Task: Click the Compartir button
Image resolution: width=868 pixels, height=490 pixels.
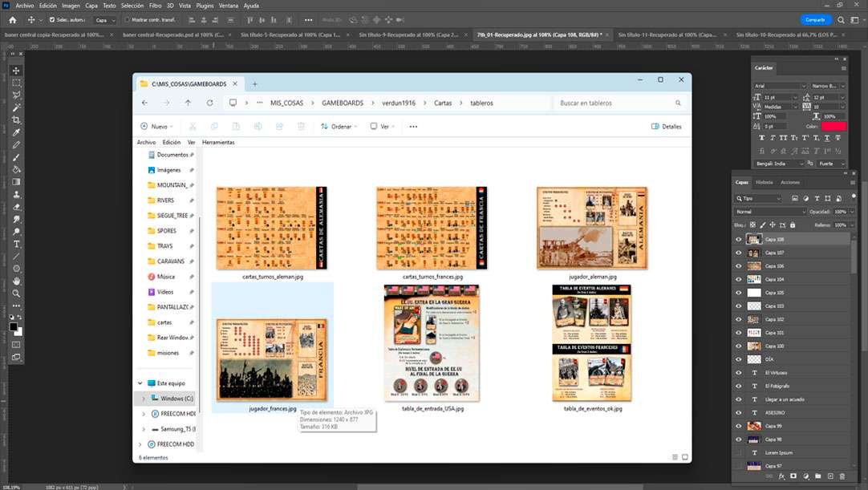Action: pos(815,20)
